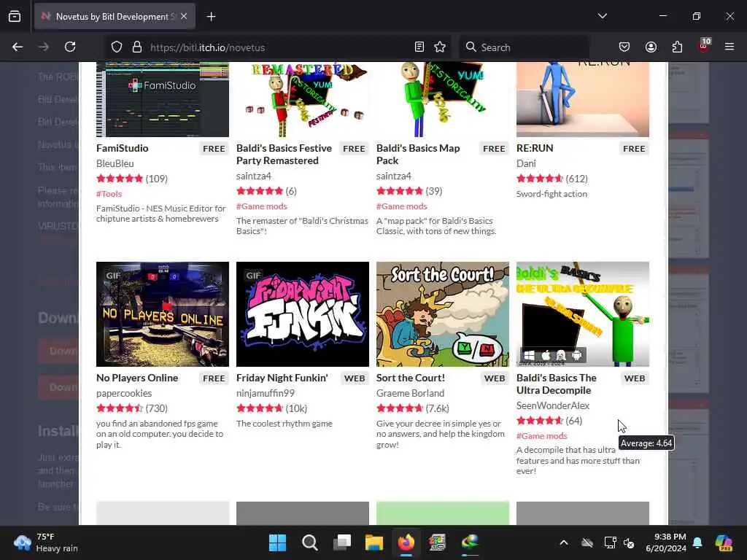
Task: Bookmark this page with star icon
Action: coord(440,47)
